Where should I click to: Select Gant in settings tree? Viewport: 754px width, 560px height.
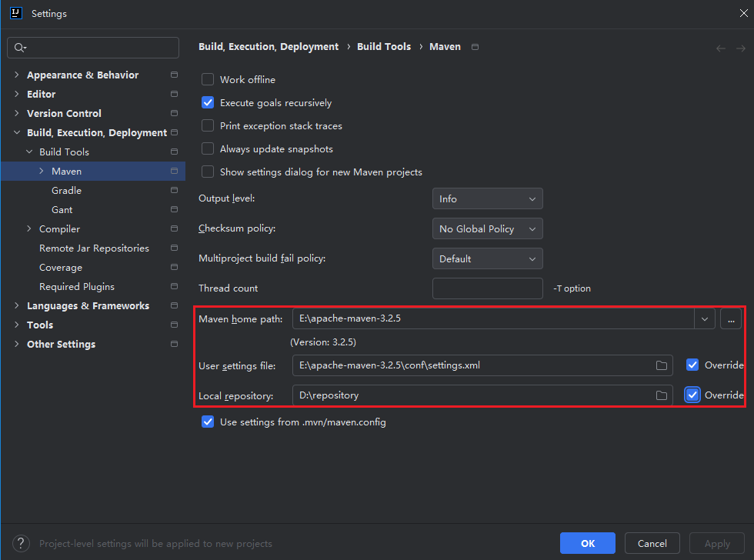coord(62,209)
